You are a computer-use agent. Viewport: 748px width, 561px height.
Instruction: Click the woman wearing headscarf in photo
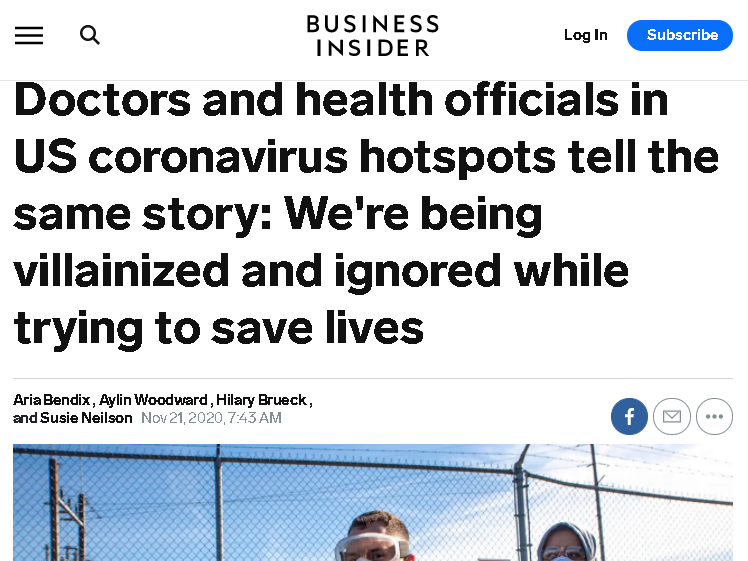tap(566, 542)
